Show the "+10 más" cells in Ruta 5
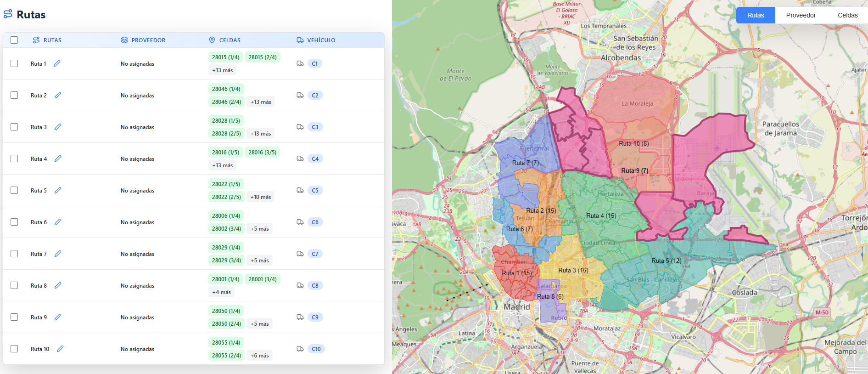This screenshot has width=868, height=374. point(260,197)
